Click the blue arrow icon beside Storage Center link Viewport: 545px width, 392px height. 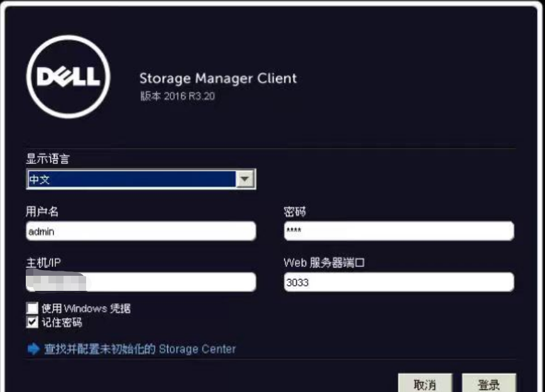click(x=33, y=349)
